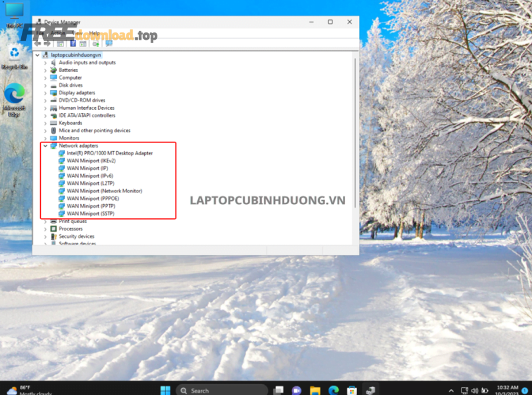This screenshot has width=532, height=395.
Task: Click the Back arrow in Device Manager toolbar
Action: [x=38, y=44]
